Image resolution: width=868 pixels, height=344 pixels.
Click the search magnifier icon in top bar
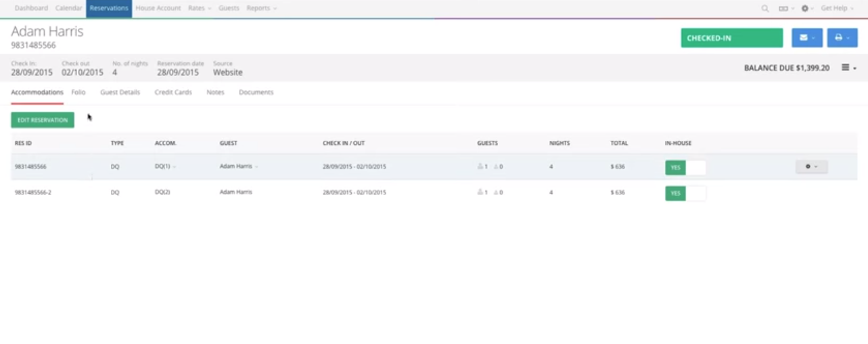tap(765, 8)
